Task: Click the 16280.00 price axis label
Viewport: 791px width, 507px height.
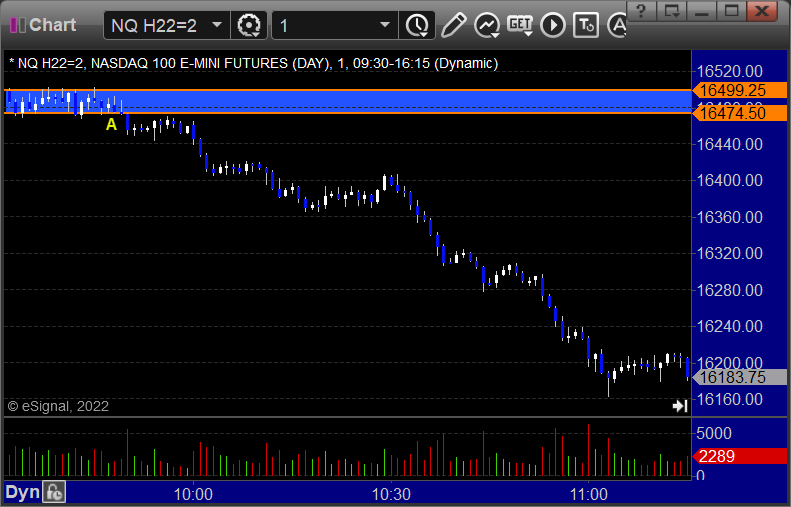Action: coord(729,290)
